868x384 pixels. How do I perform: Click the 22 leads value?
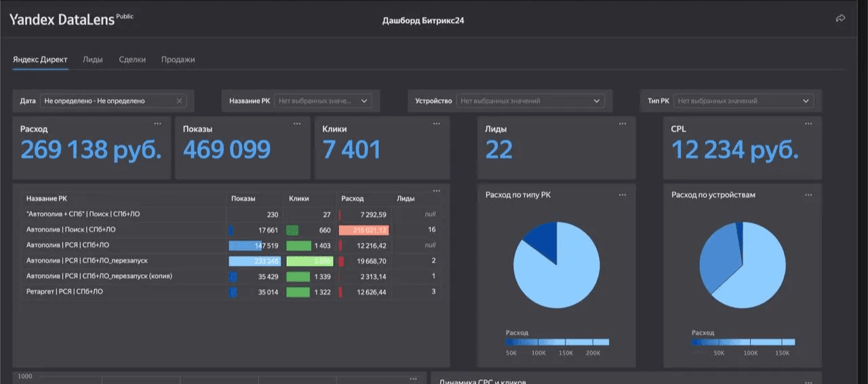pos(498,150)
